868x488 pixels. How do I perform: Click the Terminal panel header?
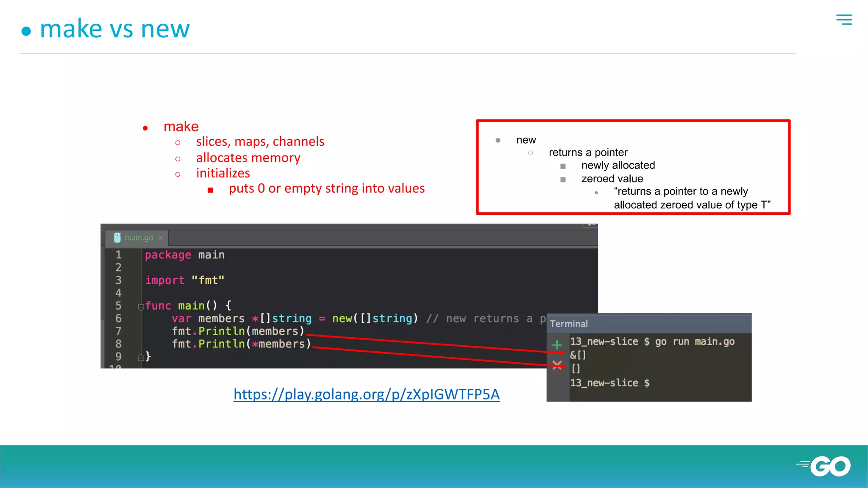[x=649, y=324]
